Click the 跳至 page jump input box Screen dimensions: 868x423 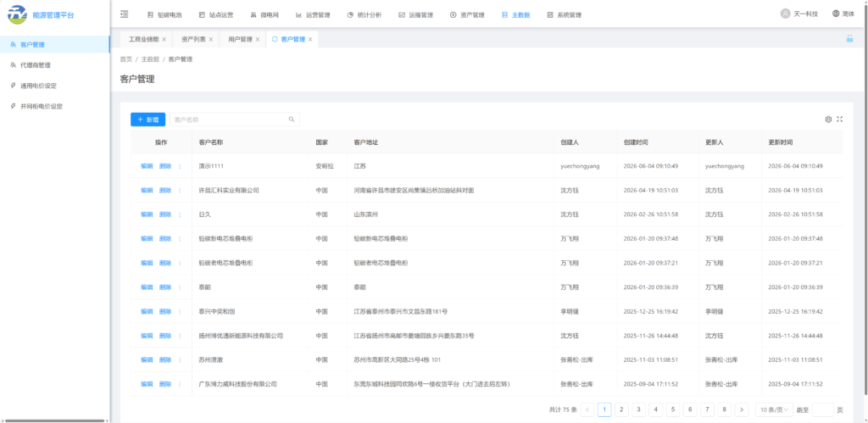822,409
